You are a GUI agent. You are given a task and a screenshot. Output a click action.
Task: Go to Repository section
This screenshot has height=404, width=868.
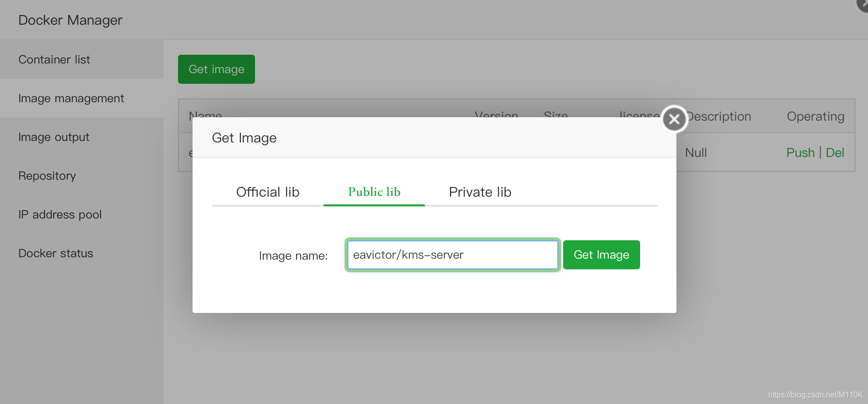[82, 176]
